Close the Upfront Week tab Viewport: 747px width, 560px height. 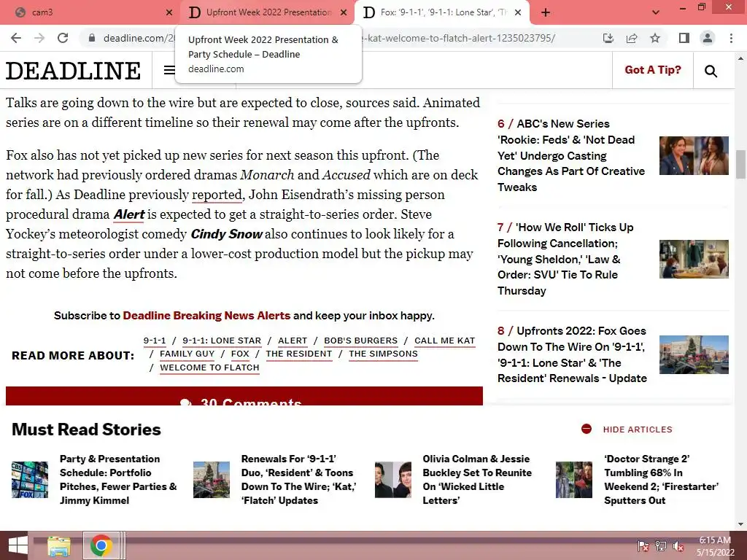[344, 12]
